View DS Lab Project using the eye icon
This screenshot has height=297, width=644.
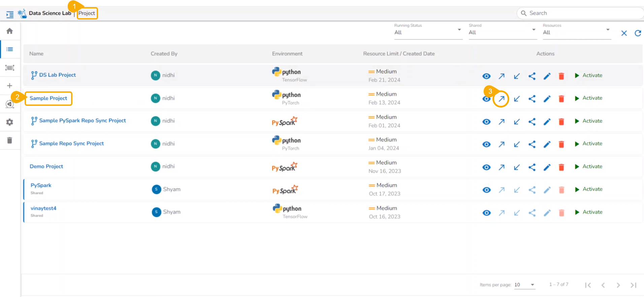pyautogui.click(x=486, y=76)
